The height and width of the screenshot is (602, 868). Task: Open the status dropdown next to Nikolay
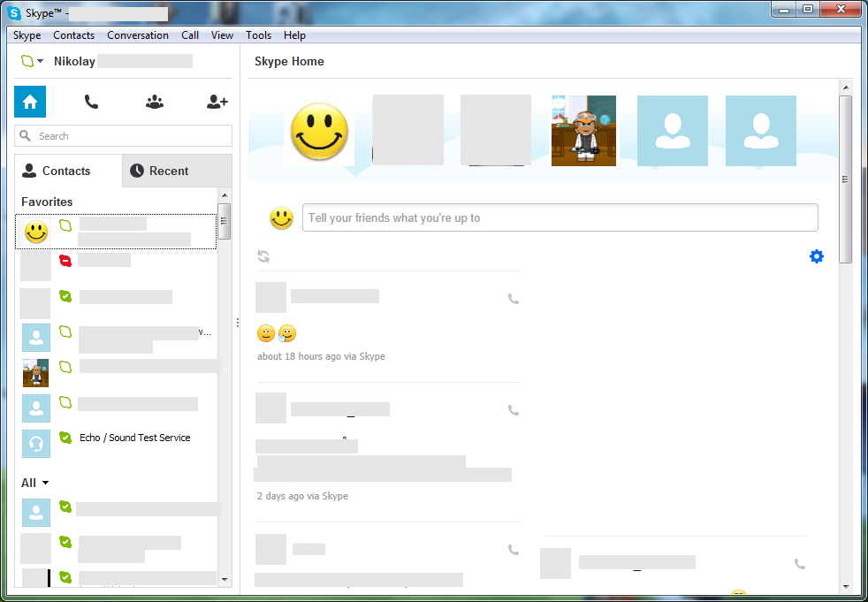pyautogui.click(x=32, y=61)
